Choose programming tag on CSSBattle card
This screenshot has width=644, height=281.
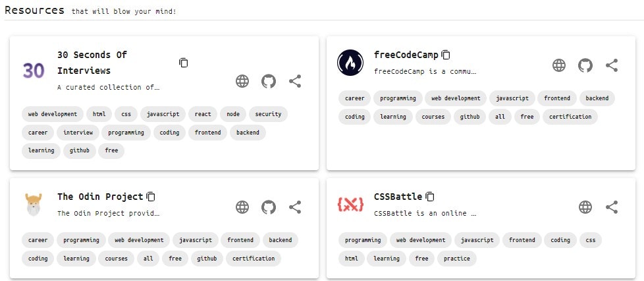363,240
